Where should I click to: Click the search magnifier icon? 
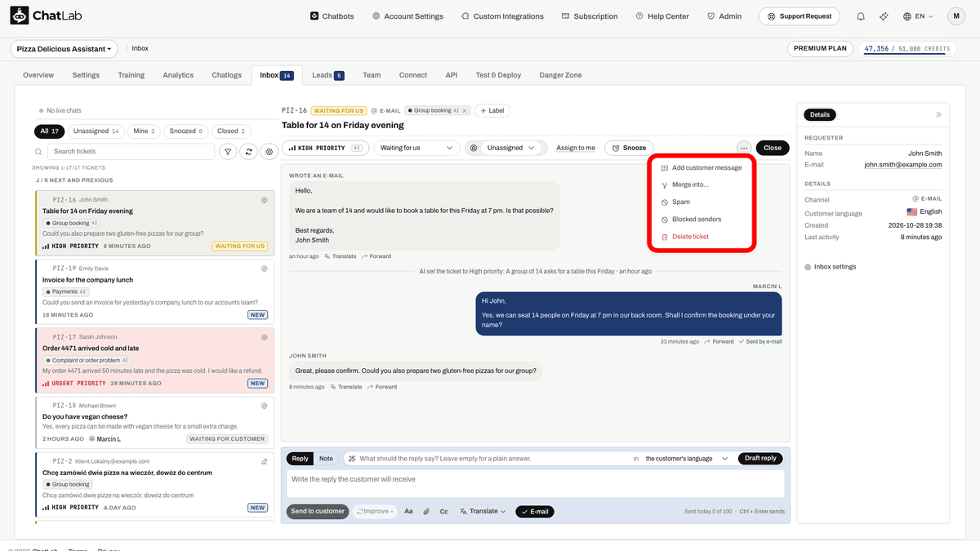(x=38, y=152)
